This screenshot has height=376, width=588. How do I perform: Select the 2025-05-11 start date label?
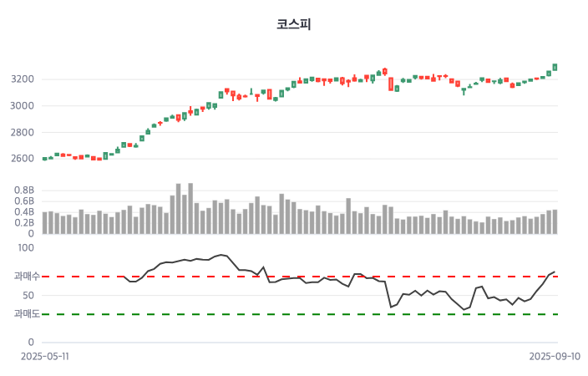45,355
